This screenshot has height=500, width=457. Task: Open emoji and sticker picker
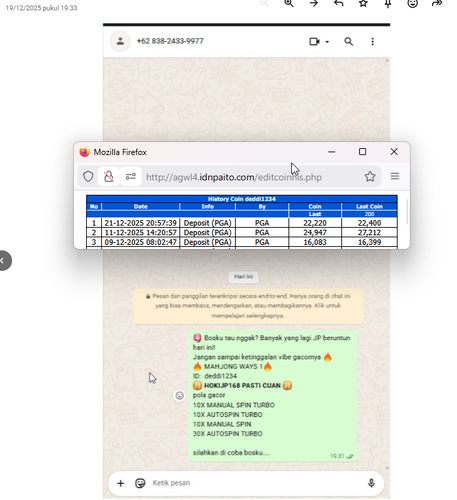pyautogui.click(x=140, y=483)
